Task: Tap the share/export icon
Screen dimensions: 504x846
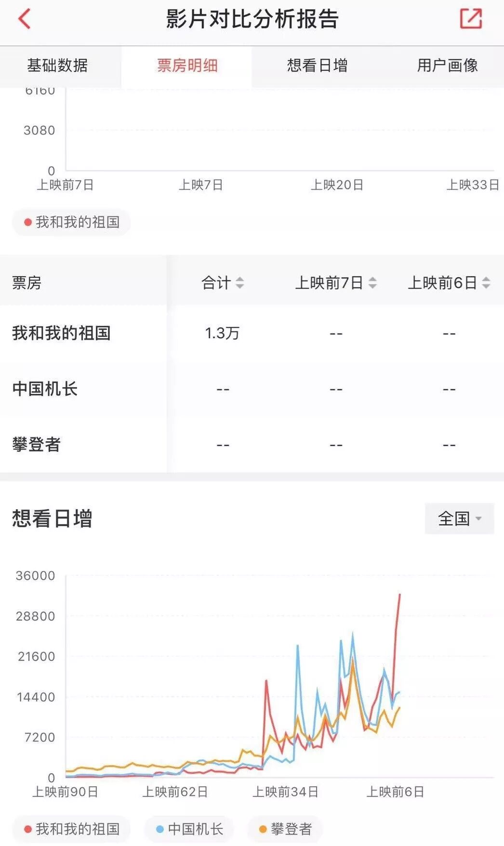Action: [471, 19]
